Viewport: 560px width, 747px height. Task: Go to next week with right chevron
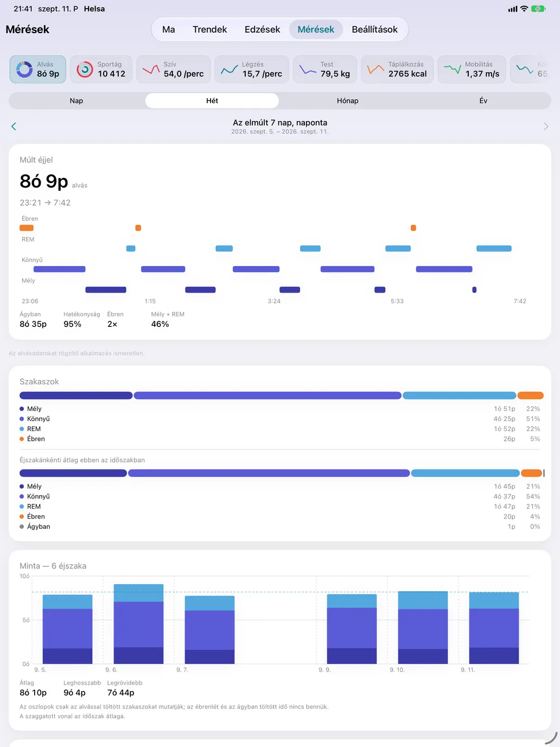[x=546, y=126]
